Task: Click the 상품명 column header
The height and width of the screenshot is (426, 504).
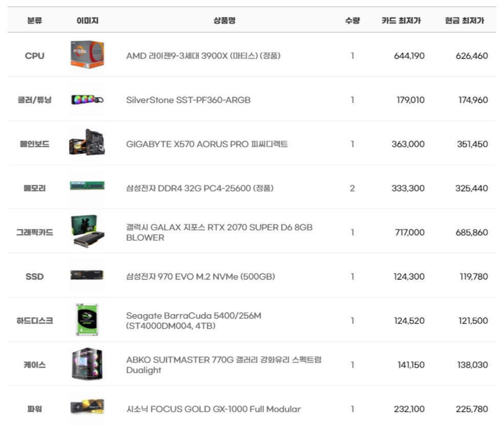Action: 225,20
